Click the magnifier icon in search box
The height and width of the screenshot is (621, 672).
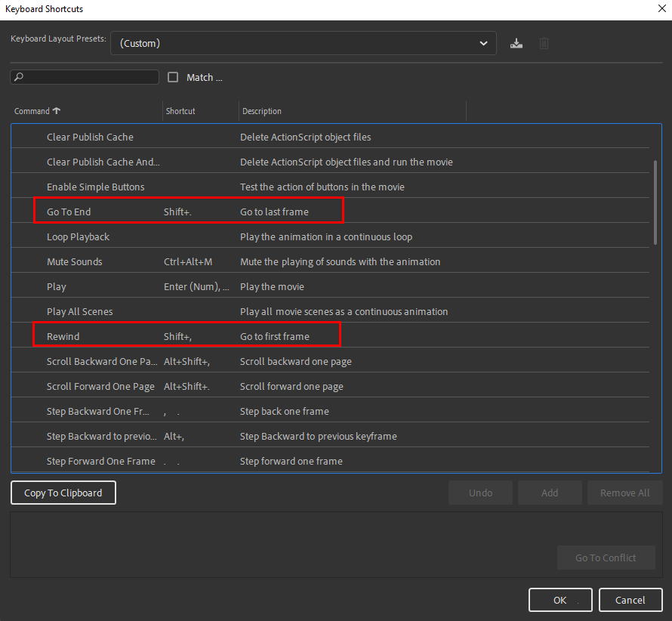[20, 77]
